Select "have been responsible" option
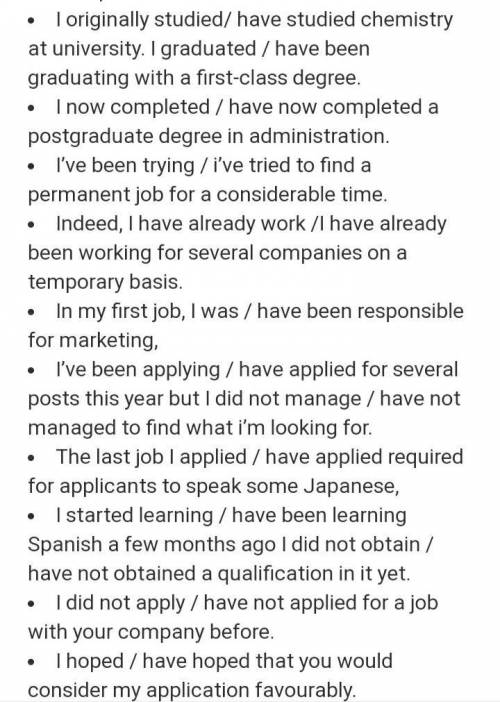The width and height of the screenshot is (500, 702). (x=360, y=312)
